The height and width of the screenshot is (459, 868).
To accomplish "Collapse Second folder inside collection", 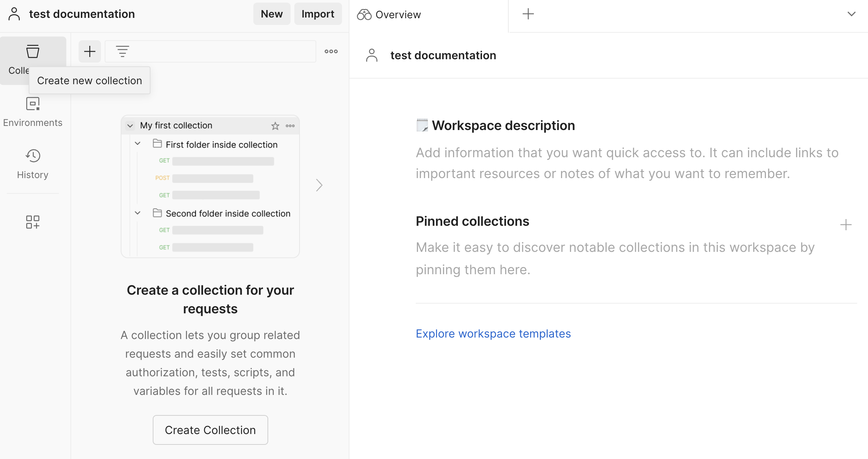I will coord(137,213).
